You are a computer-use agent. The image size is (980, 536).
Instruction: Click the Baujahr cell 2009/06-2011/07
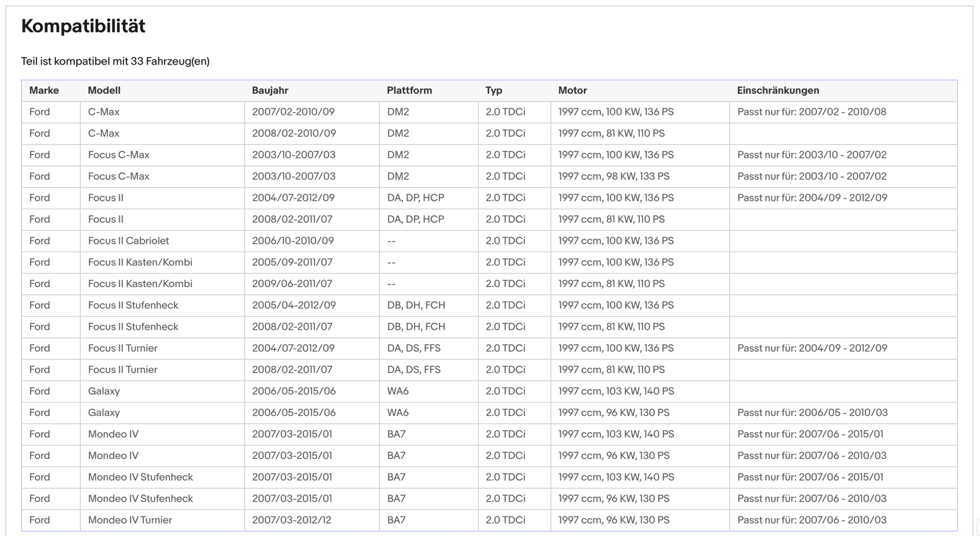[292, 284]
